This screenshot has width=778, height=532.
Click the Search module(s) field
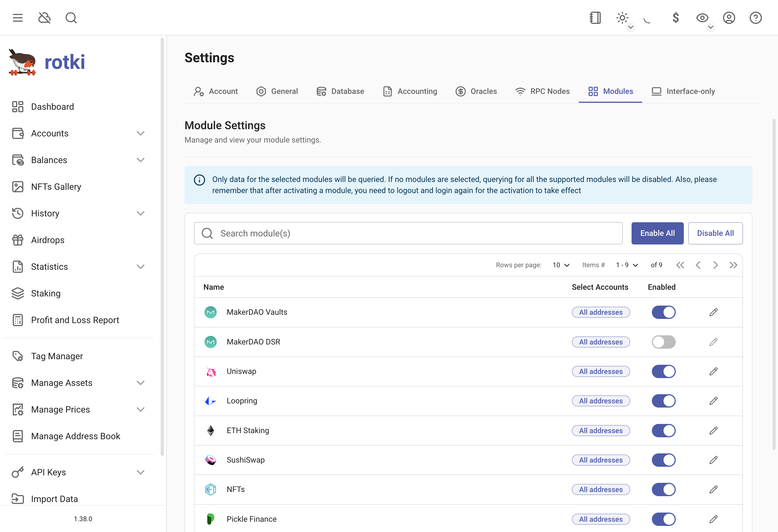click(x=408, y=233)
